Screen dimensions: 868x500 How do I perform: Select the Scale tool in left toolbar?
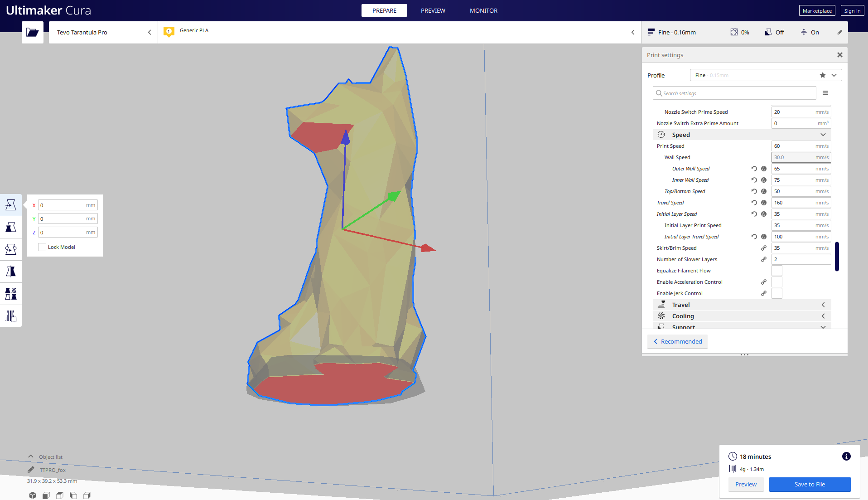point(11,227)
